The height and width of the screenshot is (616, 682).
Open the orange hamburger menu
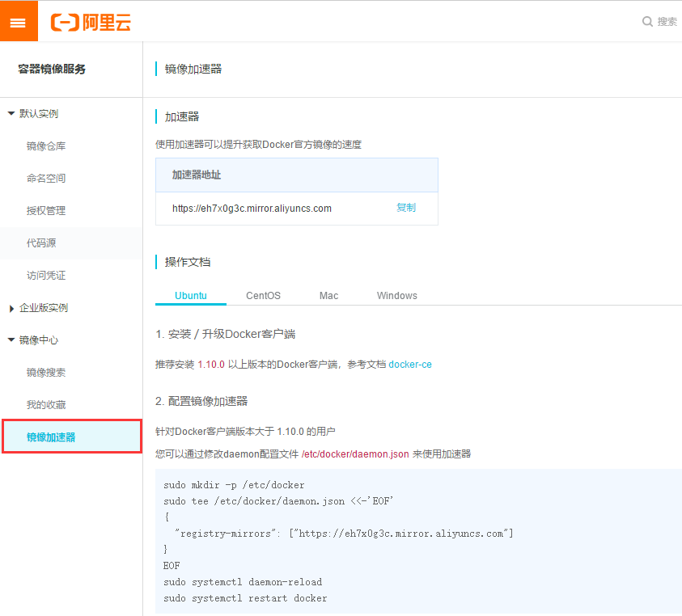[19, 21]
